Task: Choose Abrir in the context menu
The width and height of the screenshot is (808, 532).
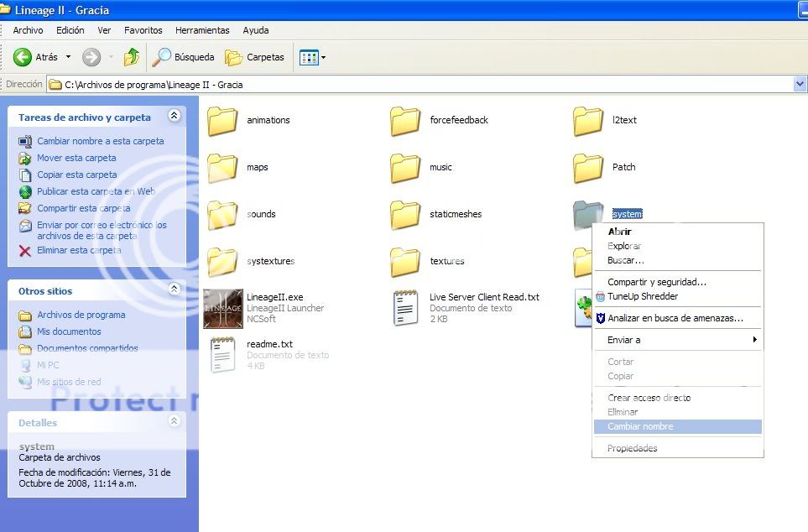Action: click(x=678, y=232)
